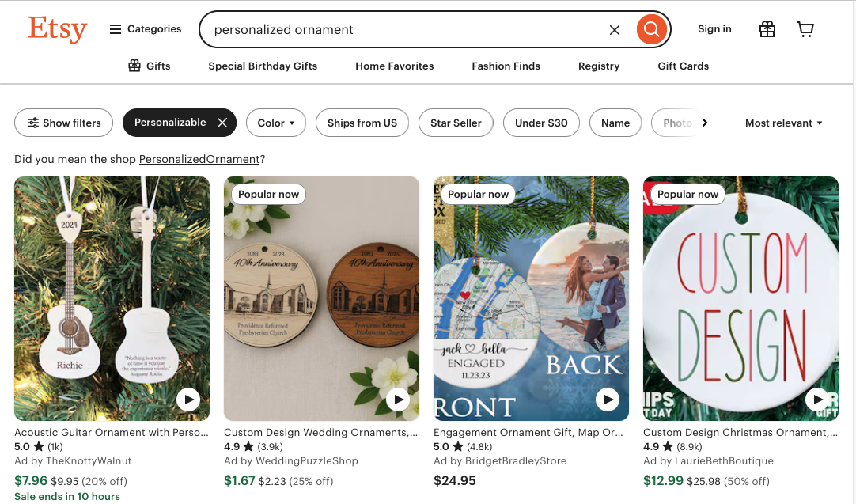The height and width of the screenshot is (504, 856).
Task: Play video on Engagement Ornament listing
Action: (x=608, y=400)
